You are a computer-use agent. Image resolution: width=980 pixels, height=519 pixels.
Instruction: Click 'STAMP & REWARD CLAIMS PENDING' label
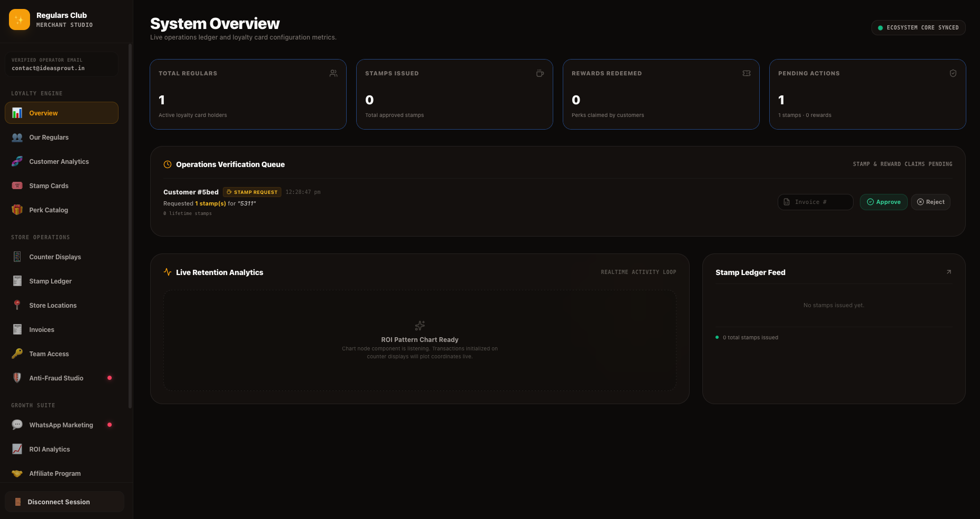point(903,164)
